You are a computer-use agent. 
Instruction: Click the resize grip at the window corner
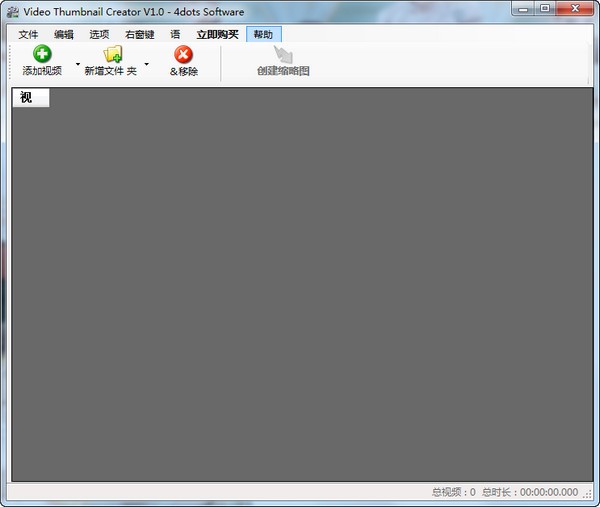[590, 497]
